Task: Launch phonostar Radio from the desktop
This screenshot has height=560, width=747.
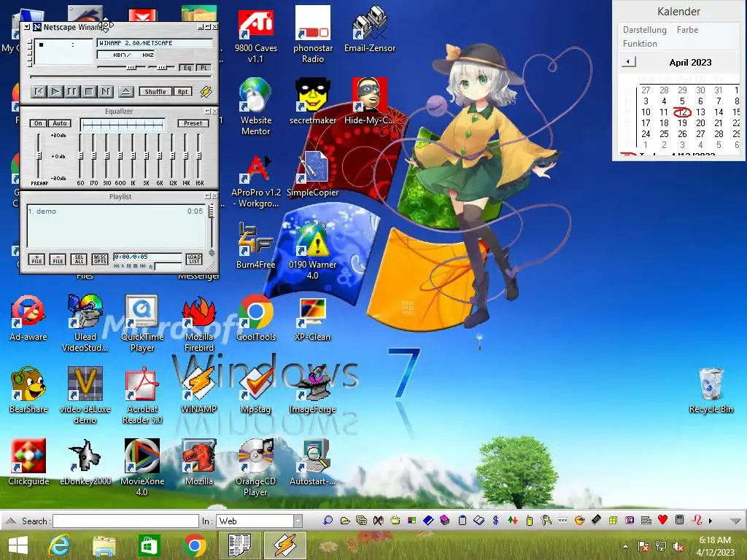Action: [312, 34]
